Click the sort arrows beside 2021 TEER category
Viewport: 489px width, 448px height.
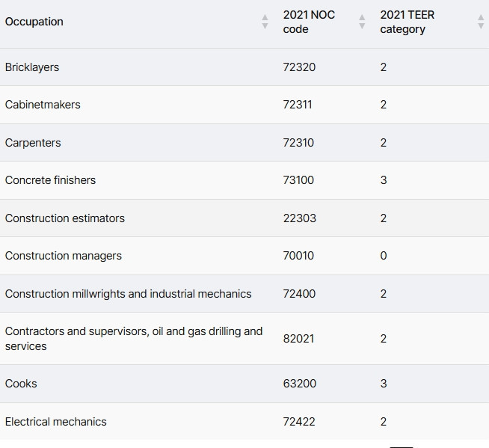pyautogui.click(x=480, y=22)
